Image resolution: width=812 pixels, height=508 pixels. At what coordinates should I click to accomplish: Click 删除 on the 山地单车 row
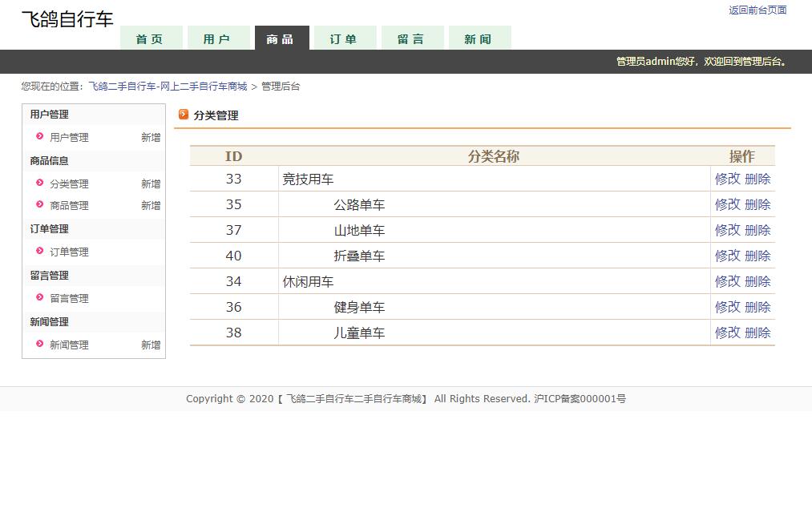pyautogui.click(x=759, y=230)
